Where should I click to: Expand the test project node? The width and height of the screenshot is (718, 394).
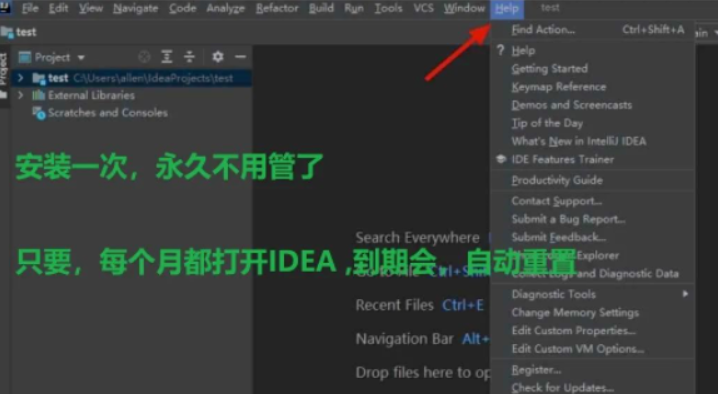[x=20, y=78]
